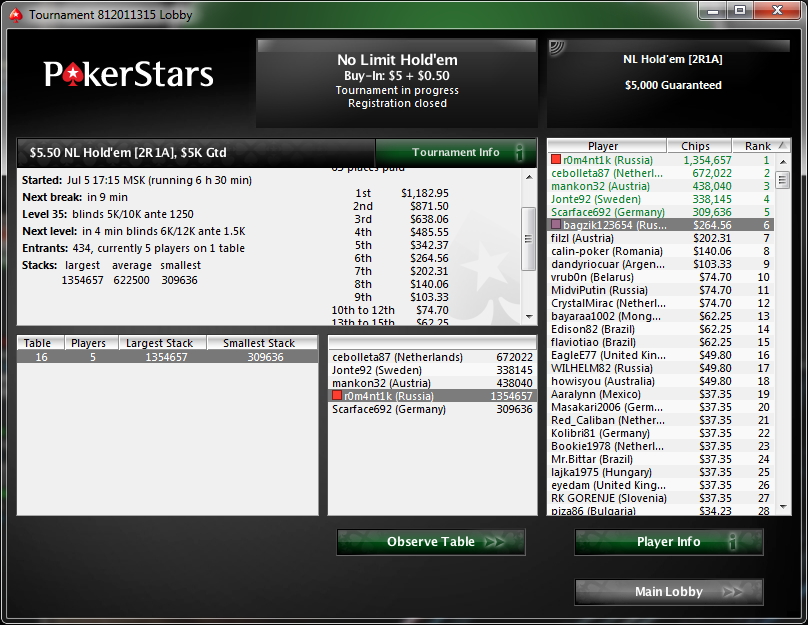
Task: Click the PokerStars spade logo
Action: coord(73,75)
